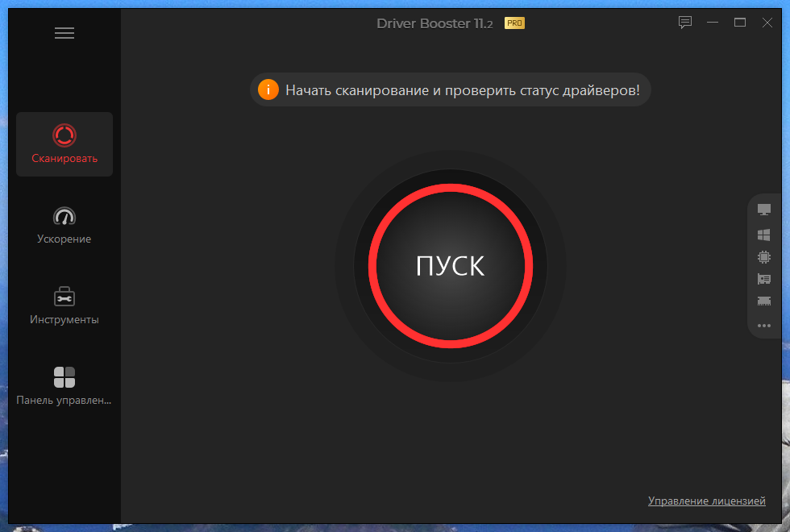Image resolution: width=790 pixels, height=532 pixels.
Task: Click the CPU chip icon
Action: point(764,257)
